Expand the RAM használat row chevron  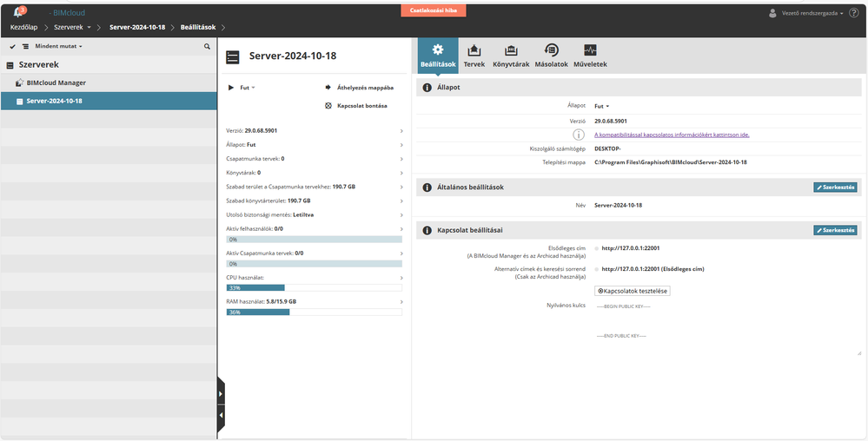pyautogui.click(x=401, y=302)
